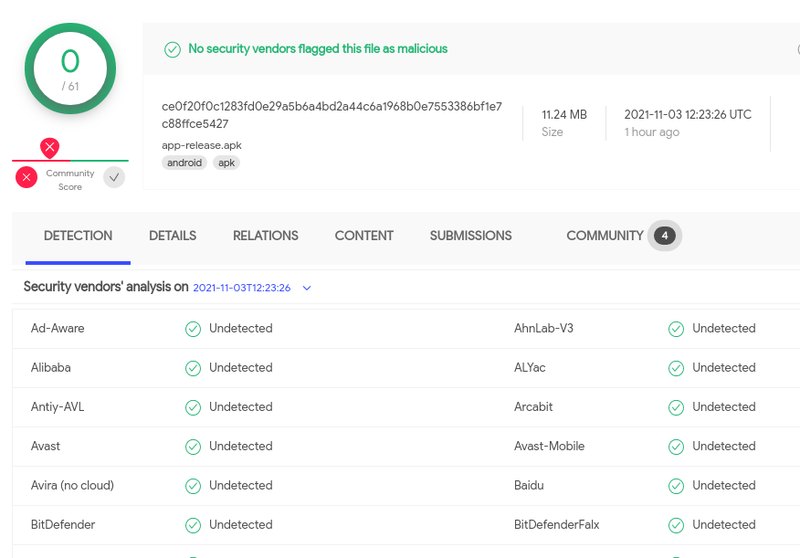800x558 pixels.
Task: Go to the CONTENT tab
Action: tap(364, 236)
